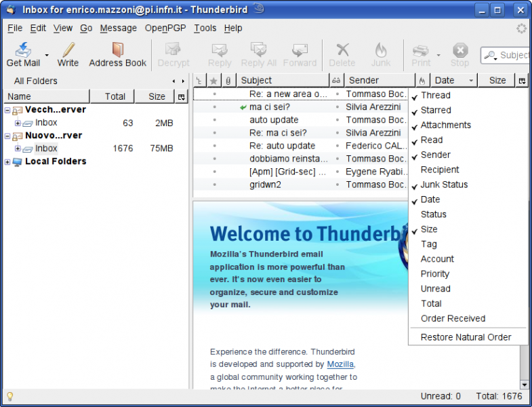Open the OpenPGP menu
Viewport: 532px width, 407px height.
(165, 28)
